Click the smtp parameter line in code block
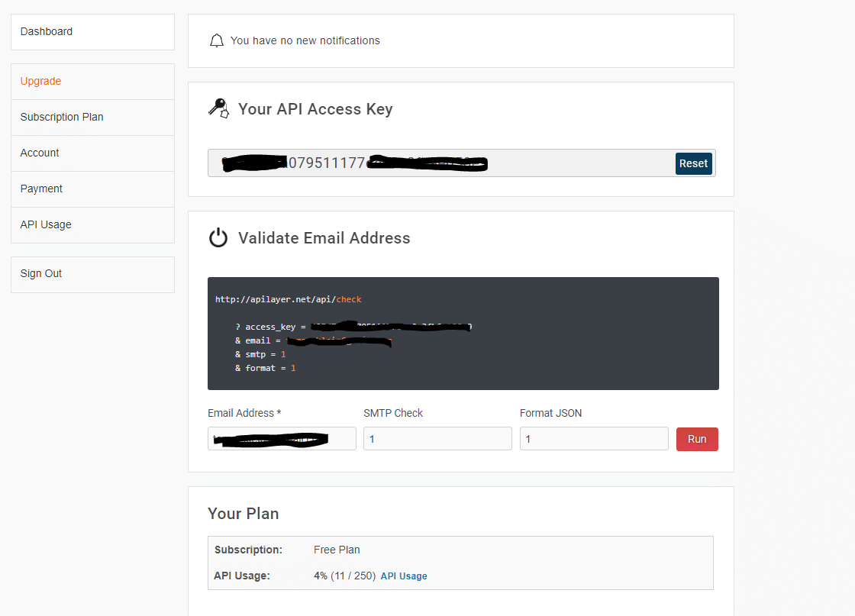 260,354
